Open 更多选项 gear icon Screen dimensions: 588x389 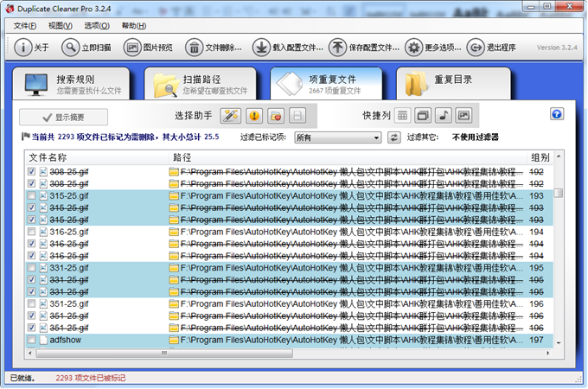[413, 48]
